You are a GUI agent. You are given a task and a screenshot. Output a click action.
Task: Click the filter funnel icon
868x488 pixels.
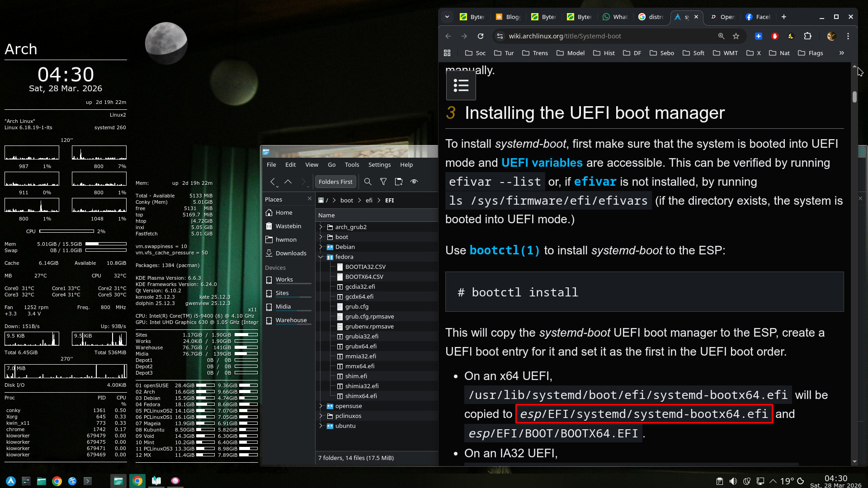pos(383,182)
